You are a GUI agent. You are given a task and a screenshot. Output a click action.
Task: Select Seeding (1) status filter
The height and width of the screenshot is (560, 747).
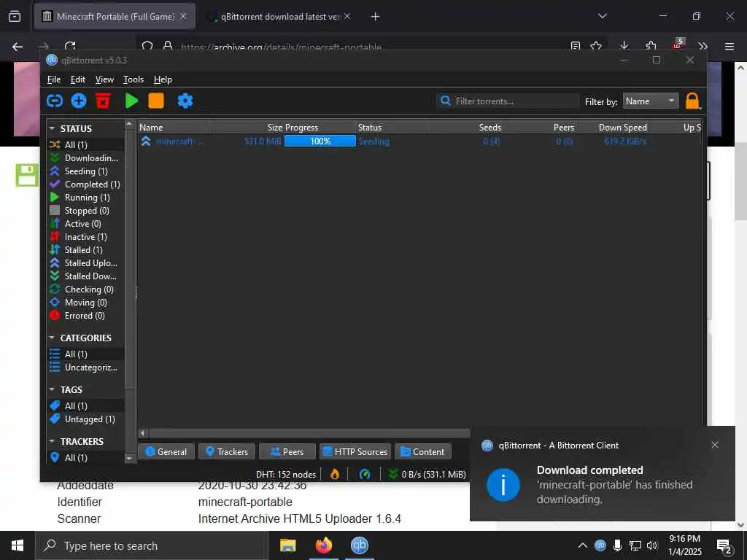coord(86,171)
